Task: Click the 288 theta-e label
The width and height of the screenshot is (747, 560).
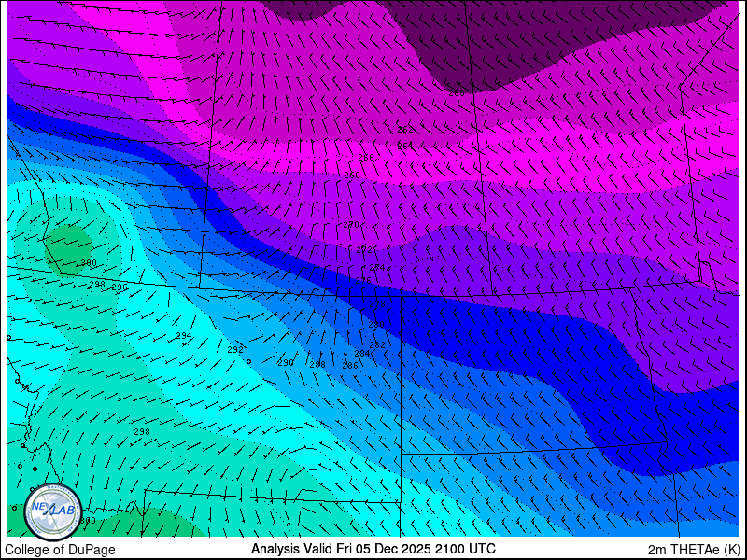Action: point(317,364)
